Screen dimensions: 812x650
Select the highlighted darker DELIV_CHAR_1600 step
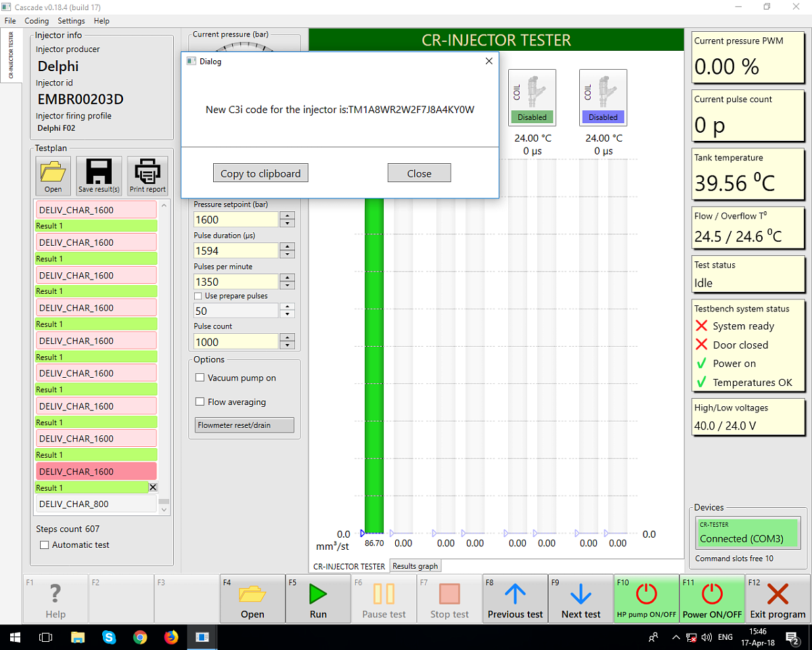tap(95, 471)
